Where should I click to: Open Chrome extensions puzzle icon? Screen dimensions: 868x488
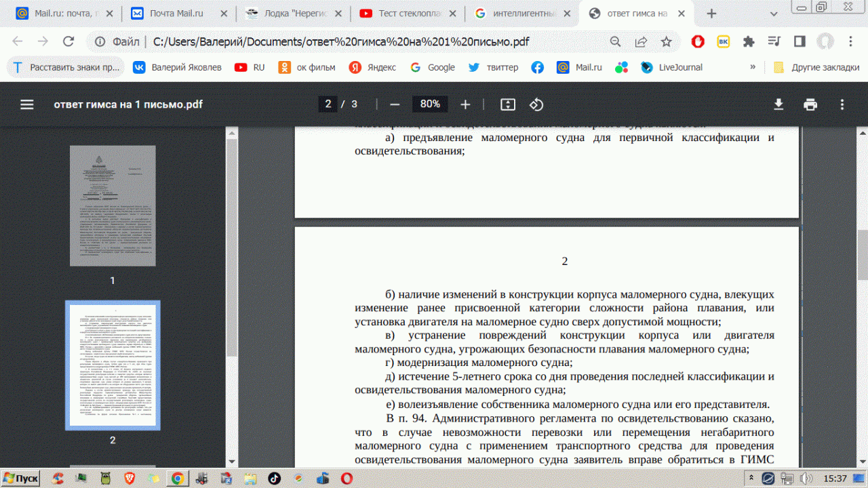click(x=749, y=42)
